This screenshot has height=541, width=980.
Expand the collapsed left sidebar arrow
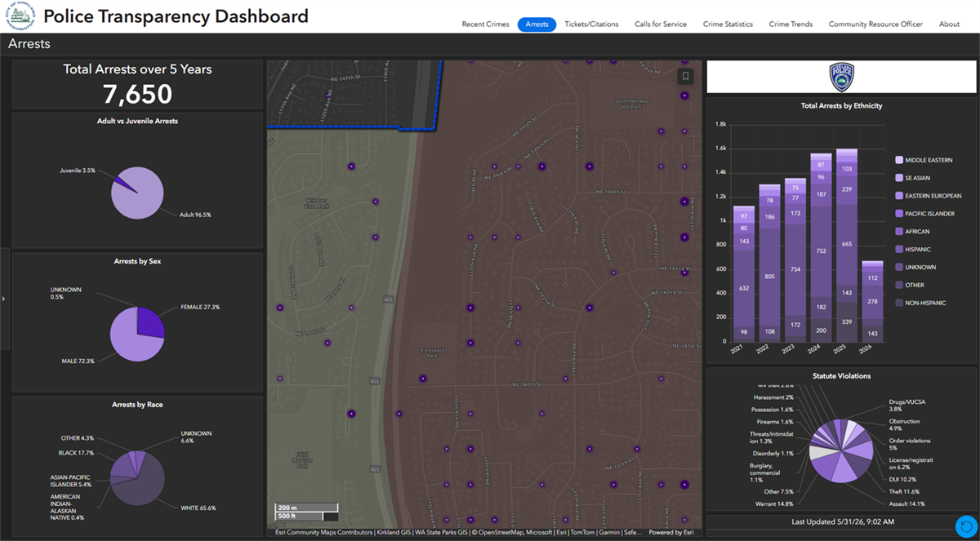click(x=3, y=299)
